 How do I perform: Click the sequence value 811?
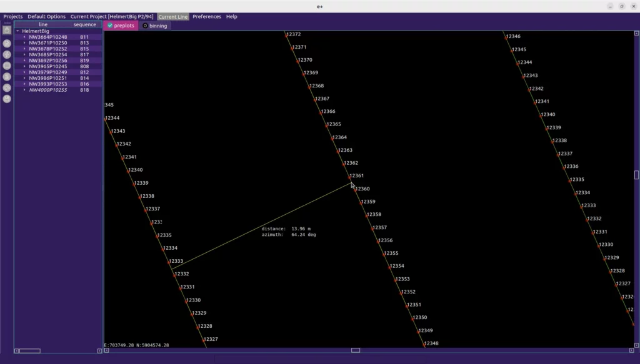tap(84, 37)
